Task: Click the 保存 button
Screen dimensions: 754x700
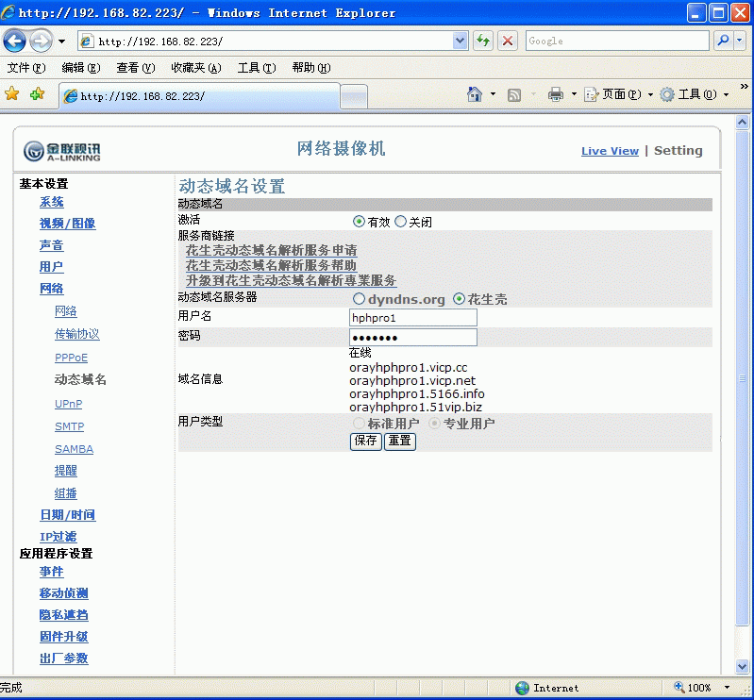Action: coord(365,441)
